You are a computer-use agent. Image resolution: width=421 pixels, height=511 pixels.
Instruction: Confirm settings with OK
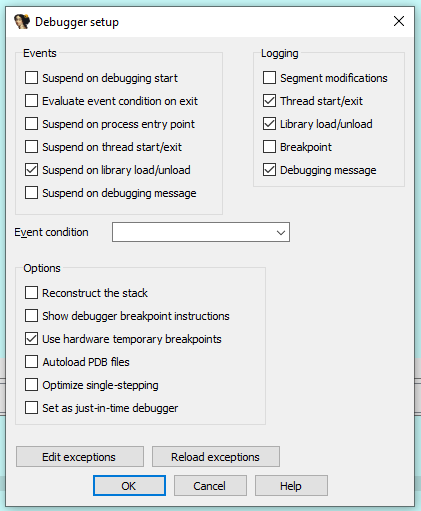129,486
